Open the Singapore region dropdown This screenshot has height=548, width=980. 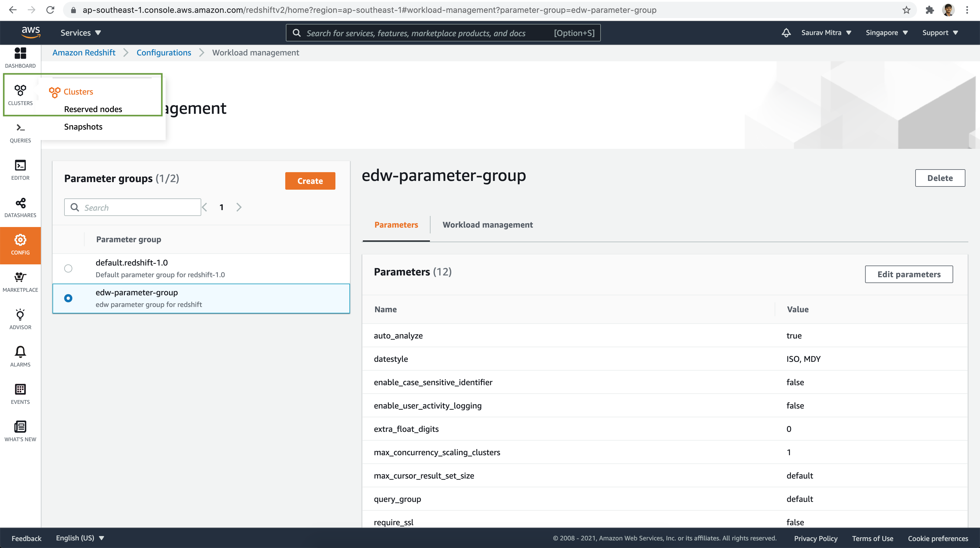coord(886,33)
